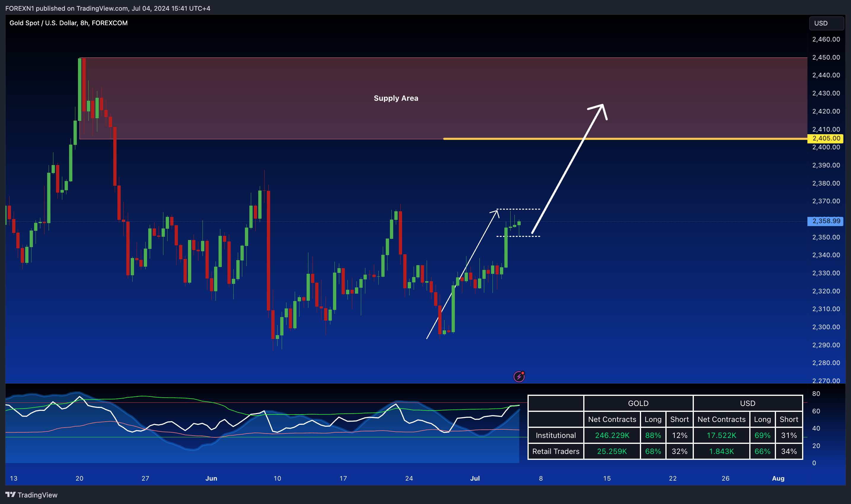Click Gold Spot / U.S. Dollar chart title
The height and width of the screenshot is (504, 851).
pyautogui.click(x=68, y=23)
